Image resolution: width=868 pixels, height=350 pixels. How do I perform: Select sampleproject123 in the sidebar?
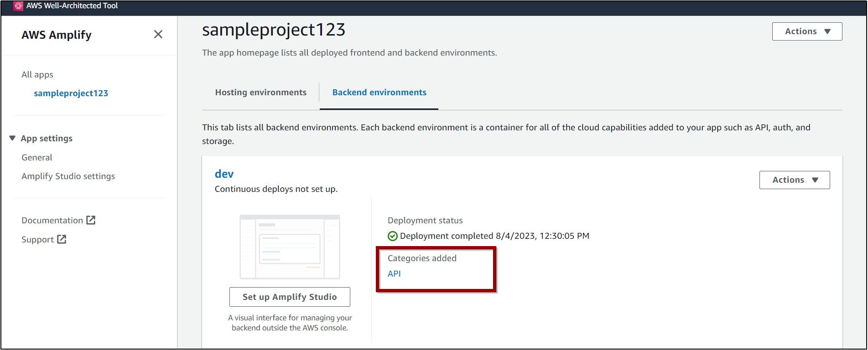(71, 93)
